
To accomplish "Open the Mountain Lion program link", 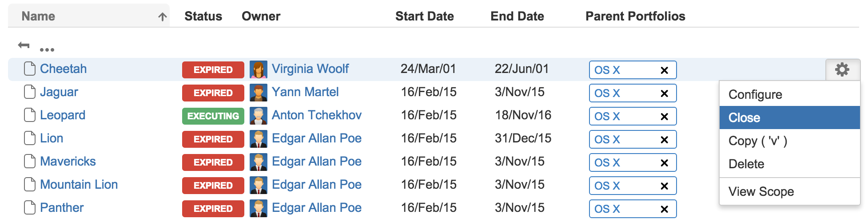I will click(79, 184).
